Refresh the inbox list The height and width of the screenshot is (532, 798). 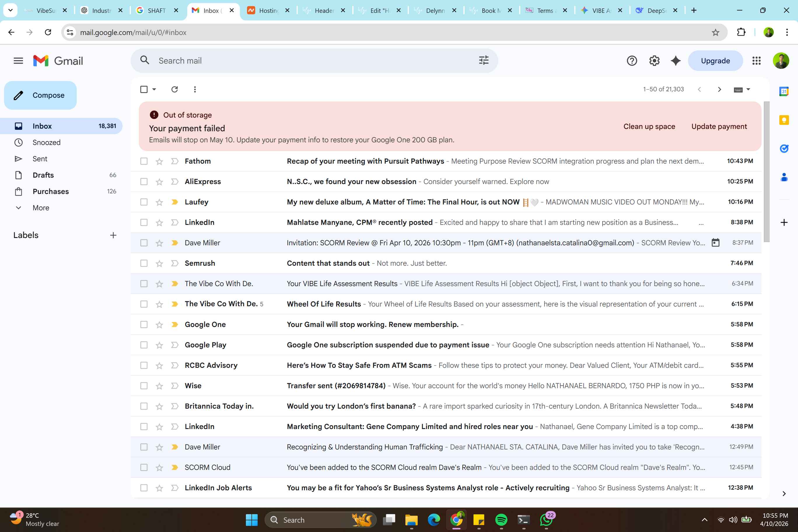coord(174,89)
